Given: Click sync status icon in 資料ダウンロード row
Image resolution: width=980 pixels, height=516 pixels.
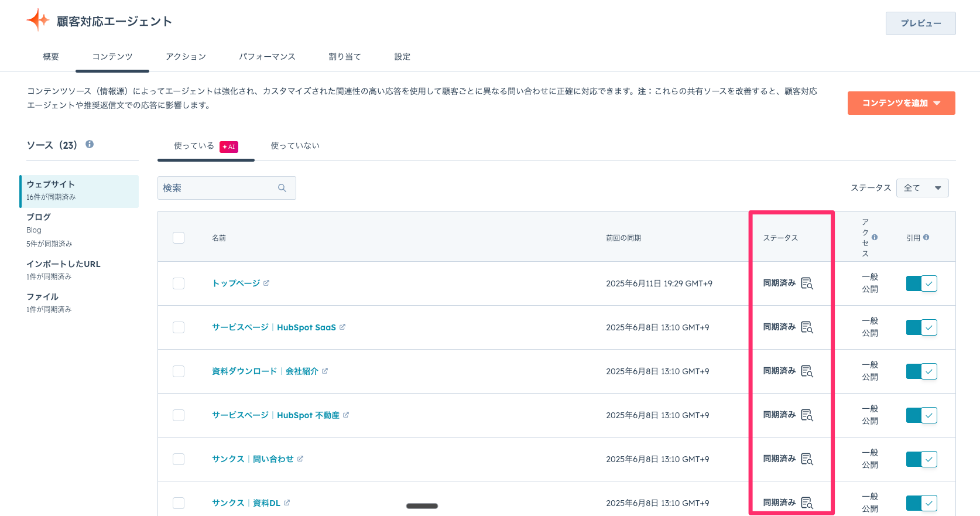Looking at the screenshot, I should click(807, 371).
